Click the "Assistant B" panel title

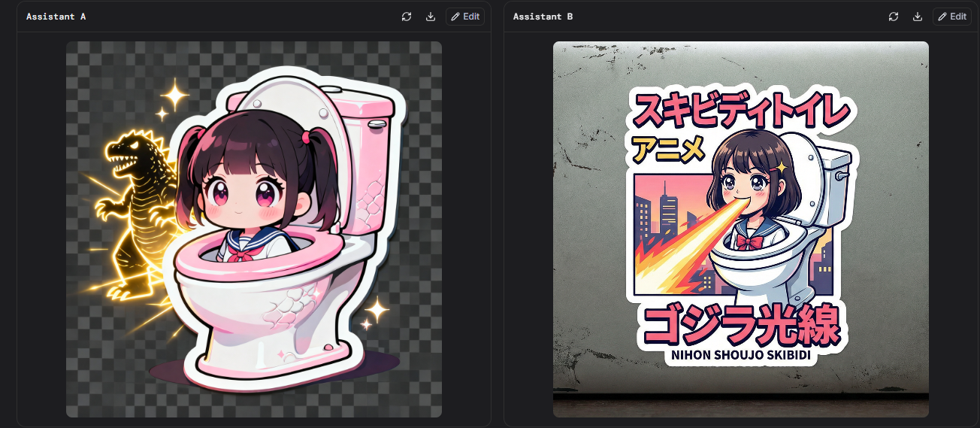tap(543, 17)
